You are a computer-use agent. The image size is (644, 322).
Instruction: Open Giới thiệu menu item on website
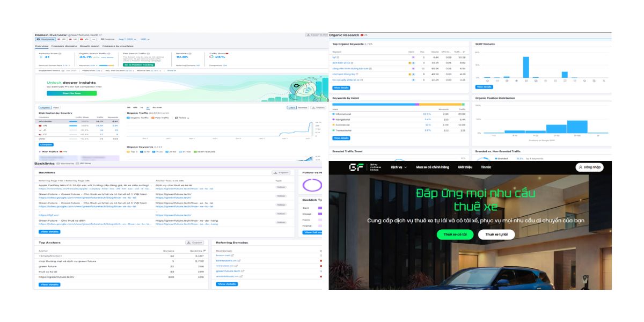(465, 167)
